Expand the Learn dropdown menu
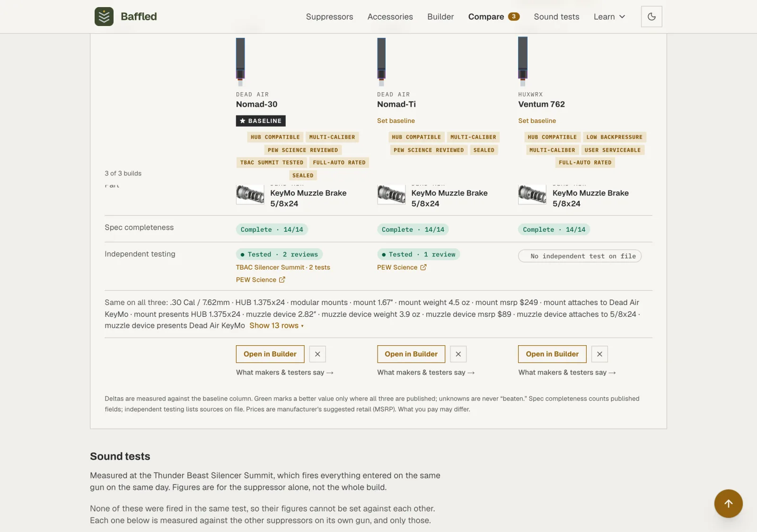757x532 pixels. coord(609,17)
